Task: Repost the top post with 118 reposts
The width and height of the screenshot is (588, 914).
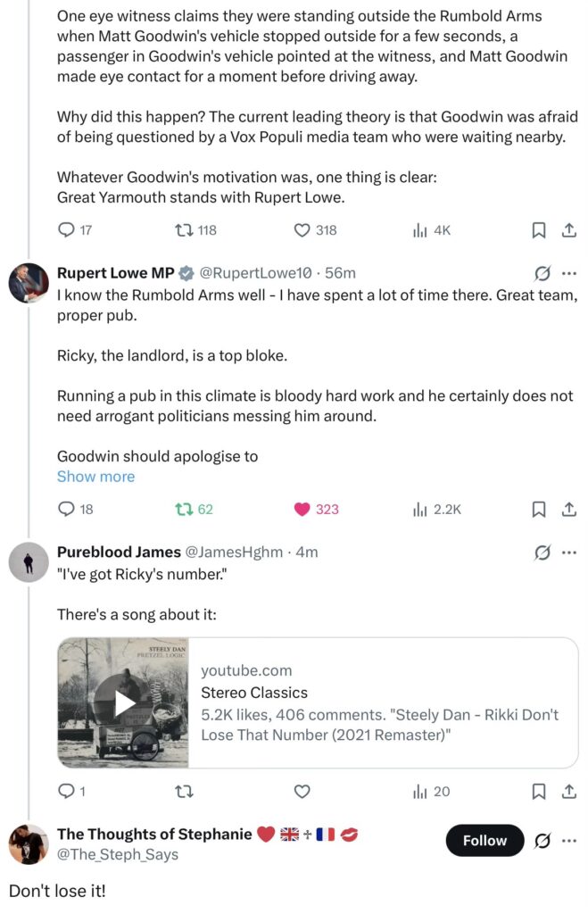Action: coord(184,230)
